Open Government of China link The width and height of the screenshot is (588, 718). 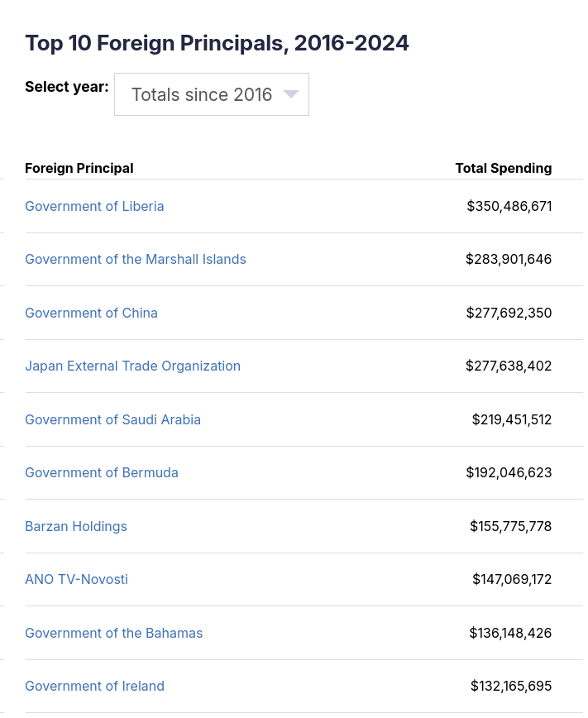click(x=91, y=313)
